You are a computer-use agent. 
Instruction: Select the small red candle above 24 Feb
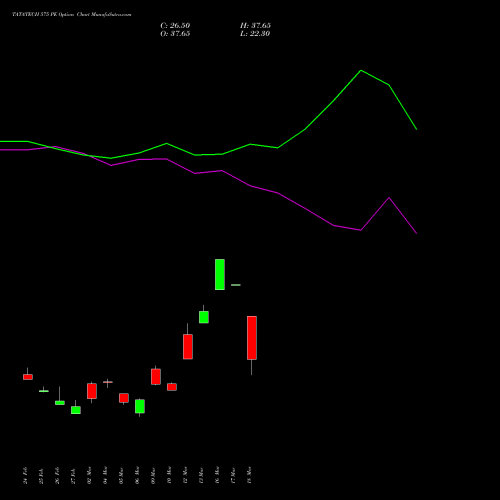(28, 377)
